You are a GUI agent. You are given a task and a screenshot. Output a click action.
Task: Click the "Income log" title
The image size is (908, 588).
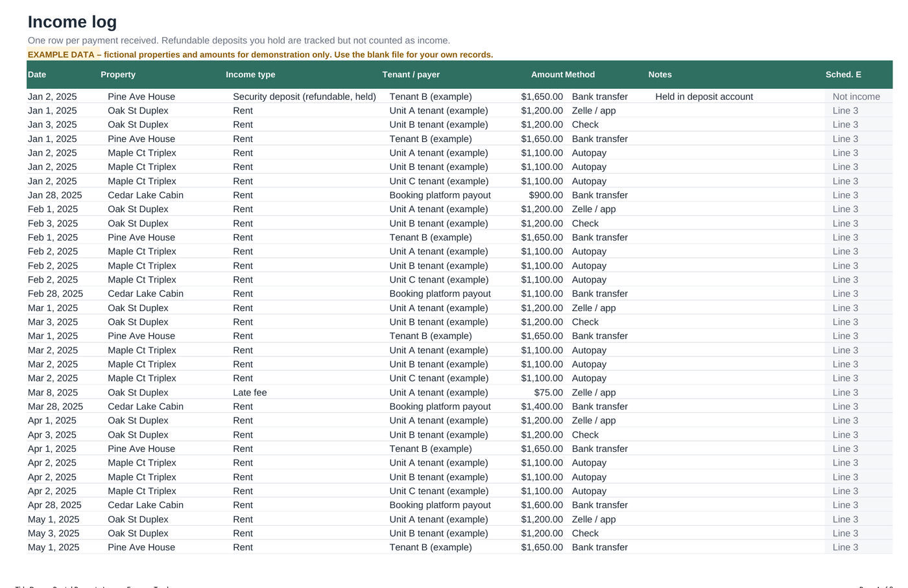click(x=72, y=22)
